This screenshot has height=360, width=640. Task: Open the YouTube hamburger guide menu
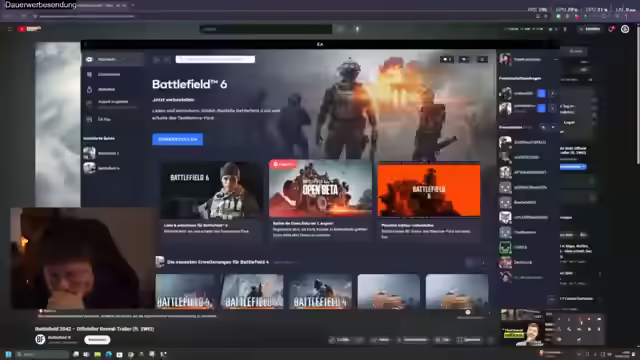point(10,29)
